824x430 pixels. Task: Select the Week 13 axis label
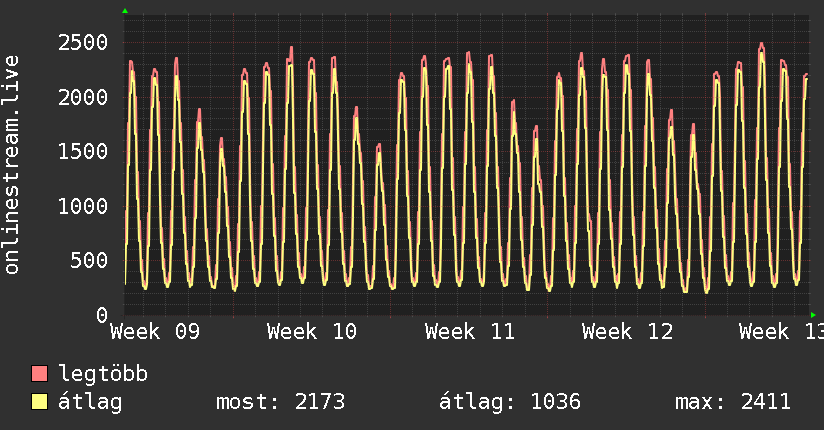(780, 332)
